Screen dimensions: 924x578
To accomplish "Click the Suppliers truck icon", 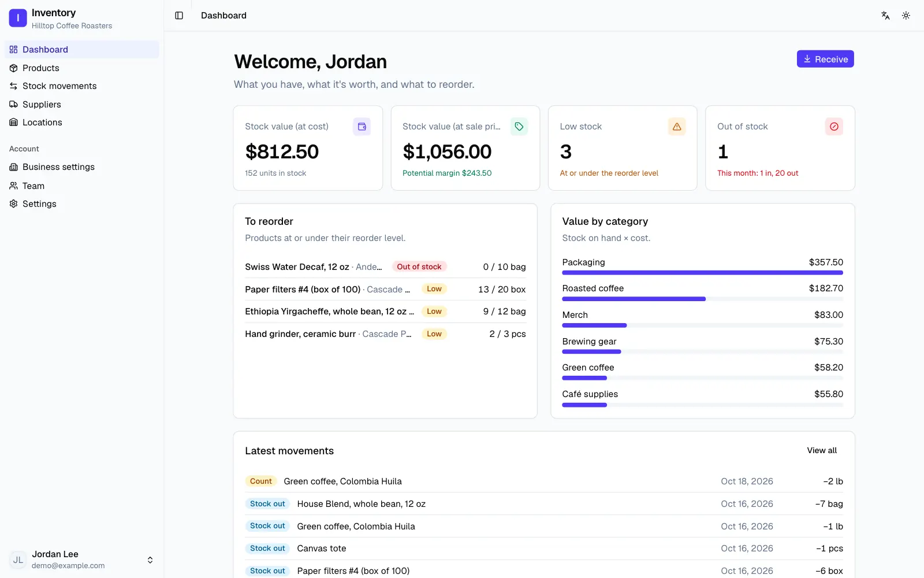I will coord(14,105).
